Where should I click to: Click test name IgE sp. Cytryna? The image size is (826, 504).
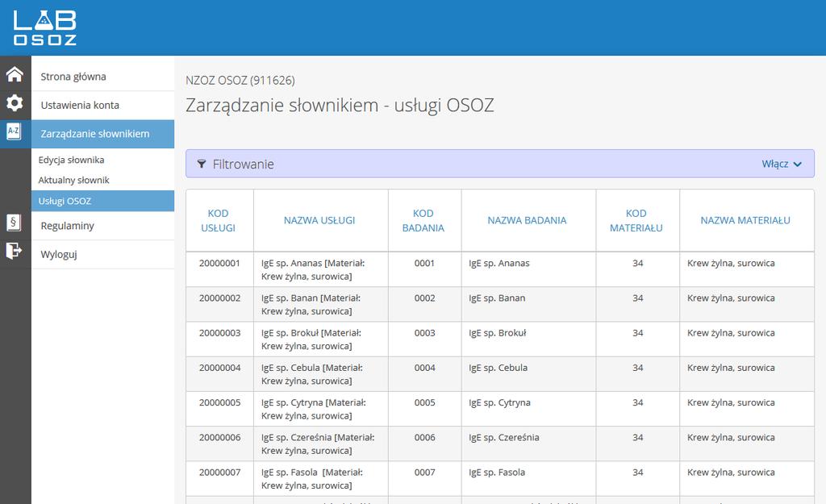click(499, 402)
